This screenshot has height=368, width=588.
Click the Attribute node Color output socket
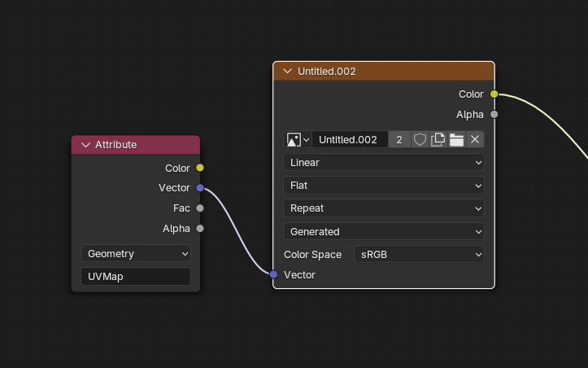pos(200,168)
